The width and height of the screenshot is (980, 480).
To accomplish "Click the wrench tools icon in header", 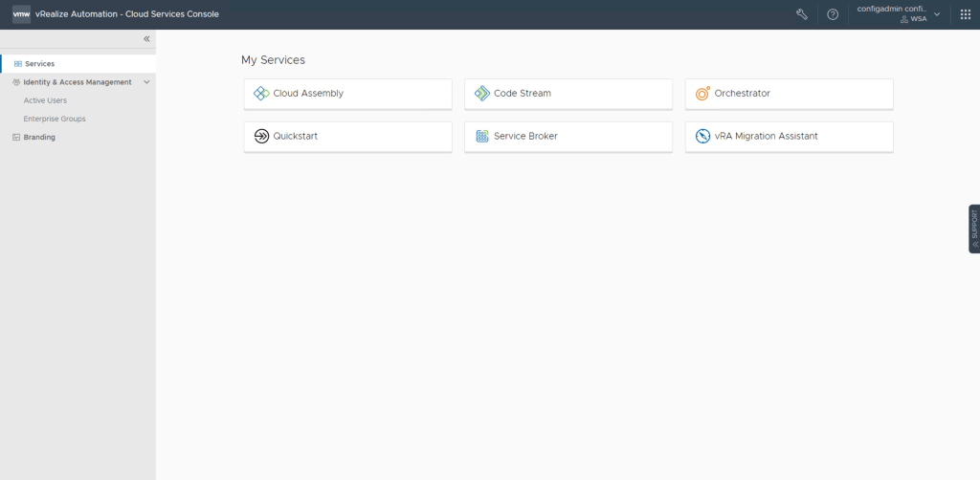I will click(802, 14).
